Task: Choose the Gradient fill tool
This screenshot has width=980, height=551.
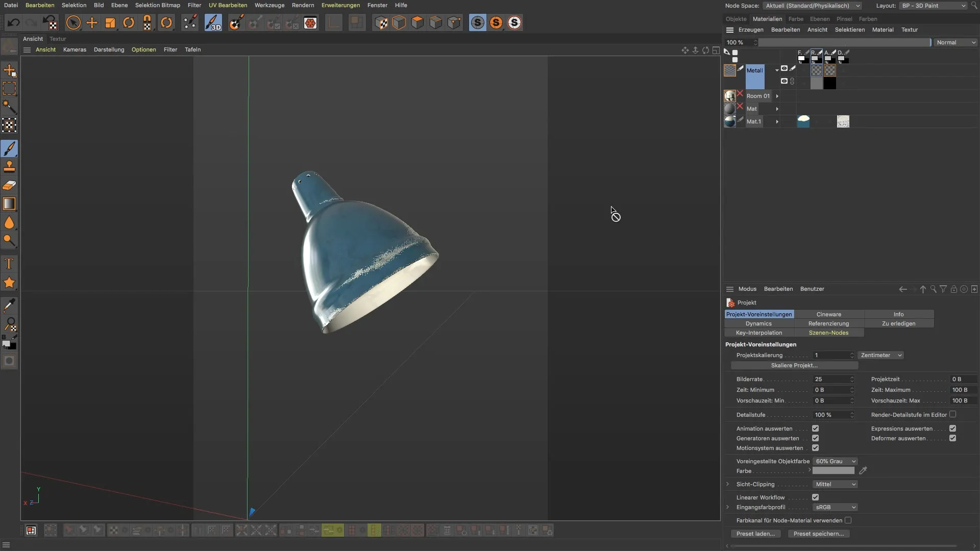Action: [x=9, y=204]
